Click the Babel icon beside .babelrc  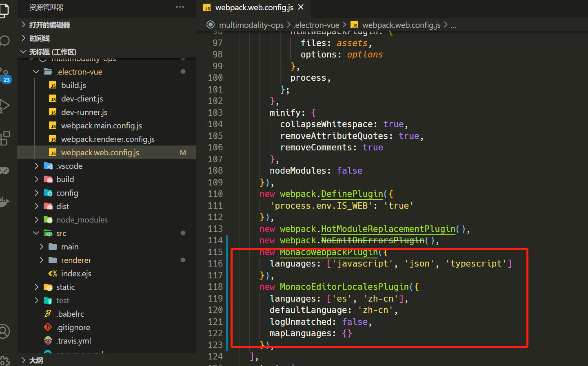pos(48,314)
